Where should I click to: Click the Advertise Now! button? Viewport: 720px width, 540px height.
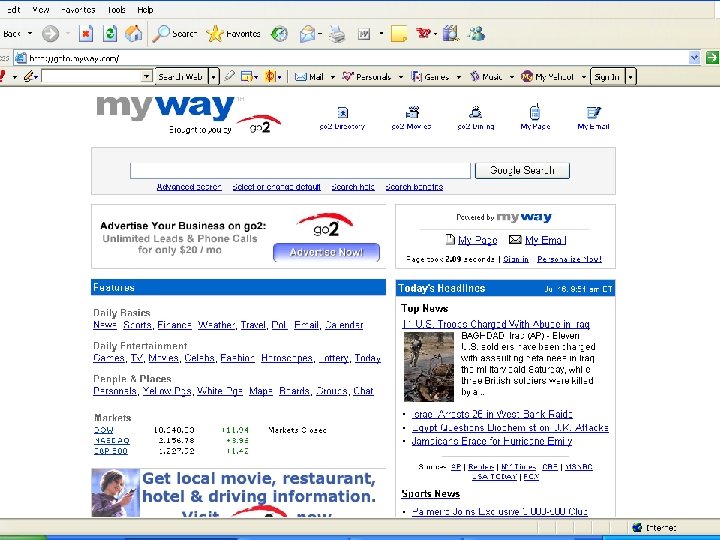click(326, 252)
